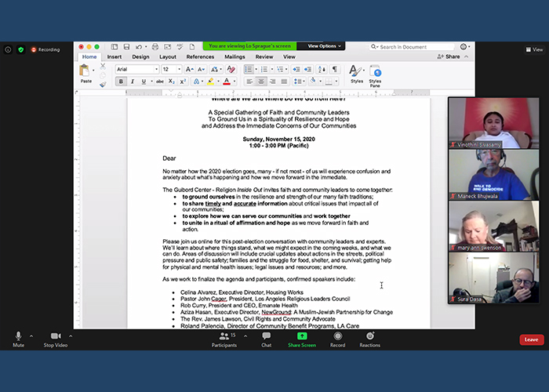Image resolution: width=549 pixels, height=392 pixels.
Task: Click the Sort A-Z icon
Action: point(322,69)
